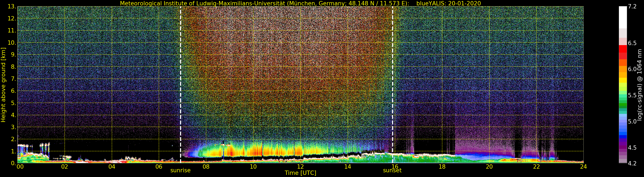644x177 pixels.
Task: Click the height axis tick label 2
Action: (x=14, y=139)
